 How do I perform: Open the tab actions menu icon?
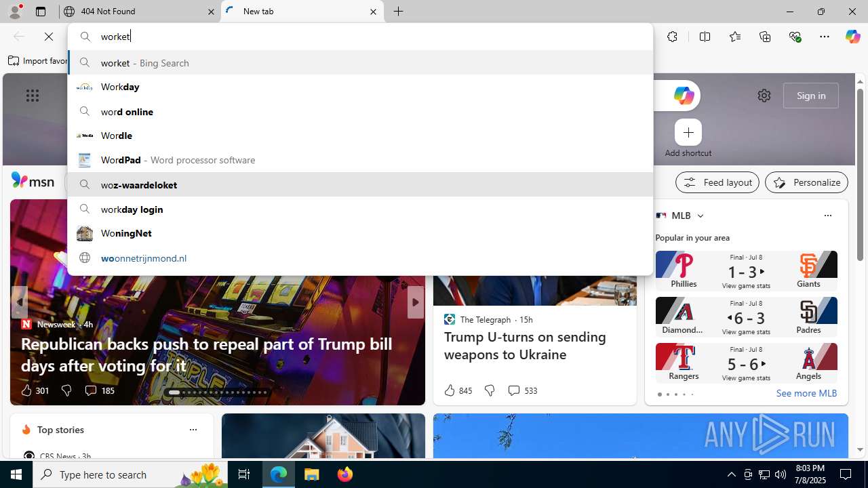41,12
